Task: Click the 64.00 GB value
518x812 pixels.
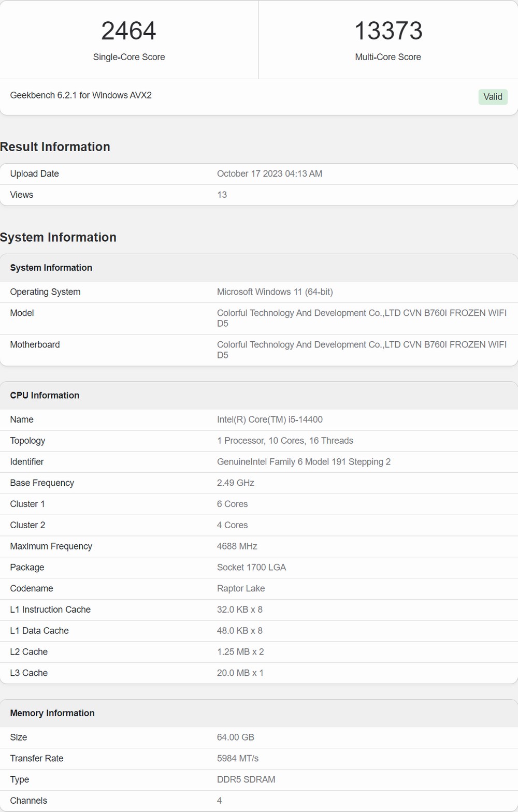Action: click(236, 737)
